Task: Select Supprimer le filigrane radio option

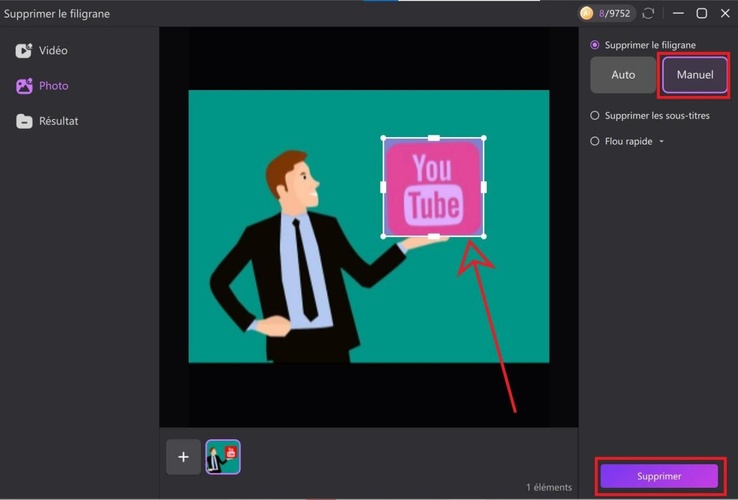Action: pos(595,45)
